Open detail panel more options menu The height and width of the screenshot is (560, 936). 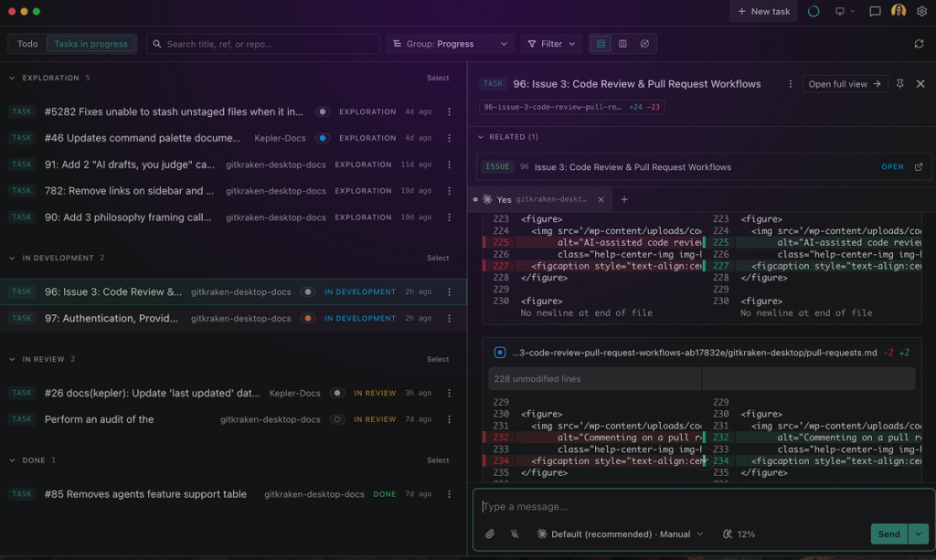click(791, 84)
